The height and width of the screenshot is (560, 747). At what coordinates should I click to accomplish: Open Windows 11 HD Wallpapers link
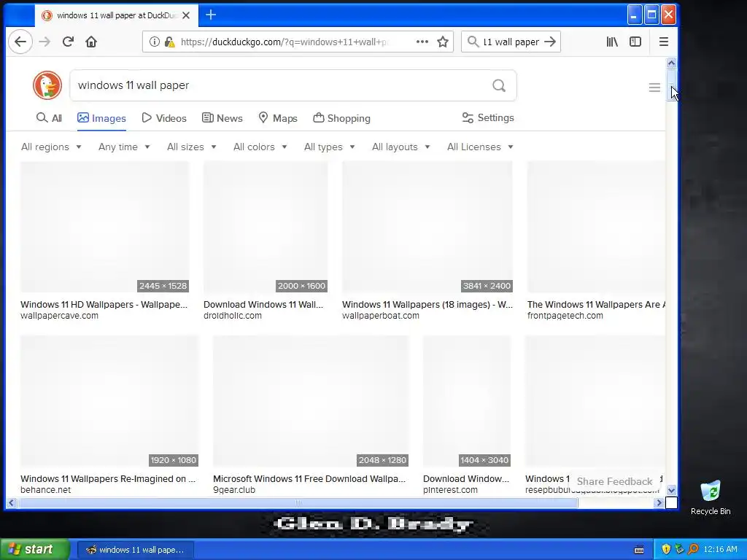point(104,304)
